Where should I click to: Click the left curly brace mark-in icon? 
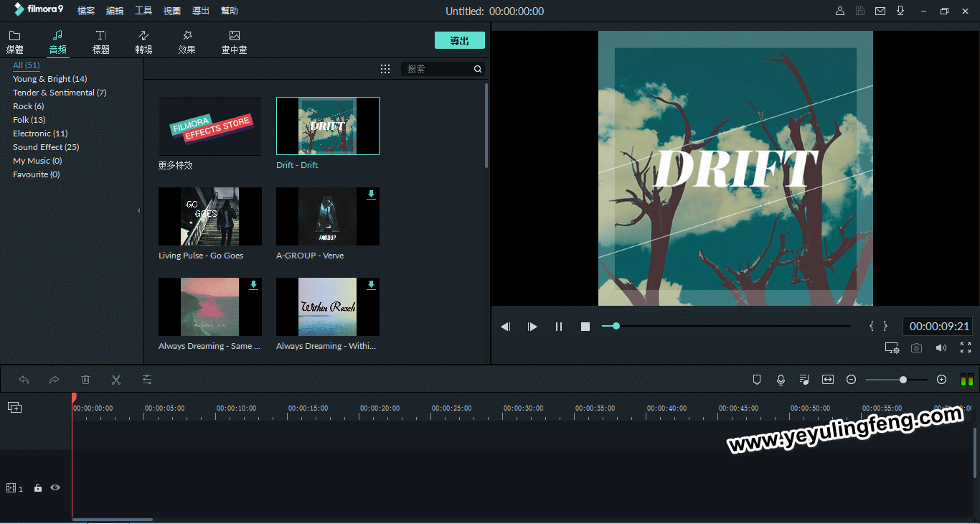(x=872, y=326)
